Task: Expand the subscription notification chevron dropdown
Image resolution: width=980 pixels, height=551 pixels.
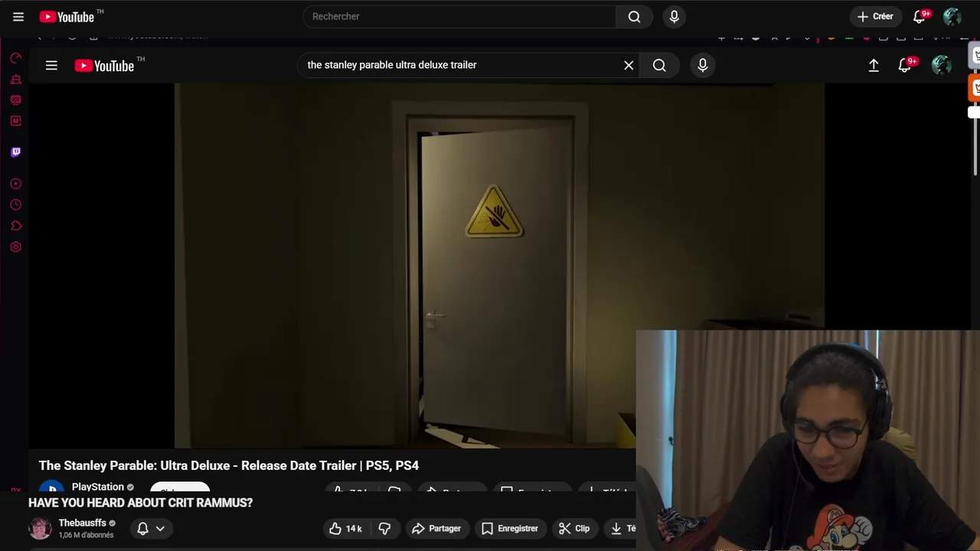Action: click(160, 528)
